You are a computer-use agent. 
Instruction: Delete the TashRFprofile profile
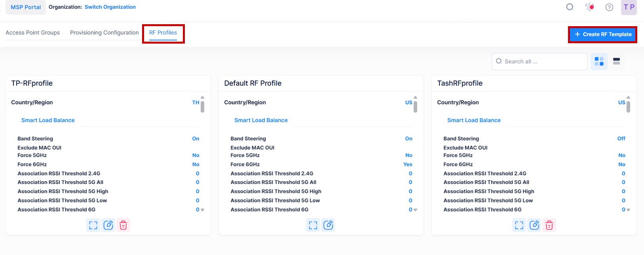point(549,225)
